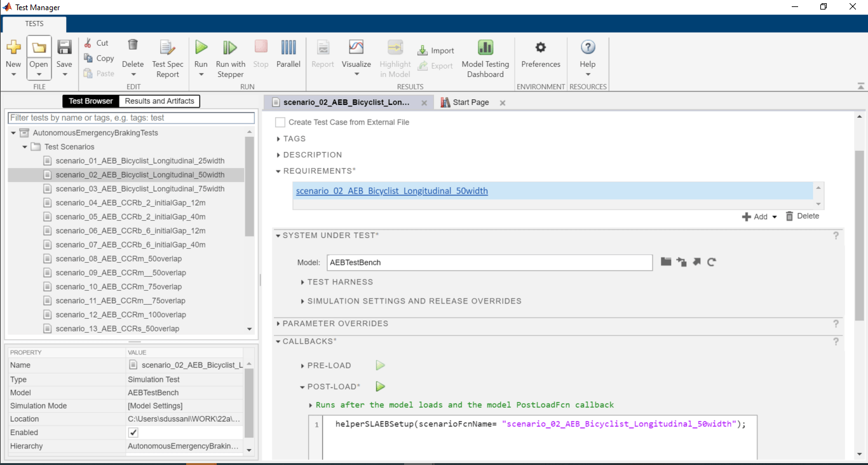The width and height of the screenshot is (868, 465).
Task: Click the Run with Stepper icon
Action: coord(230,48)
